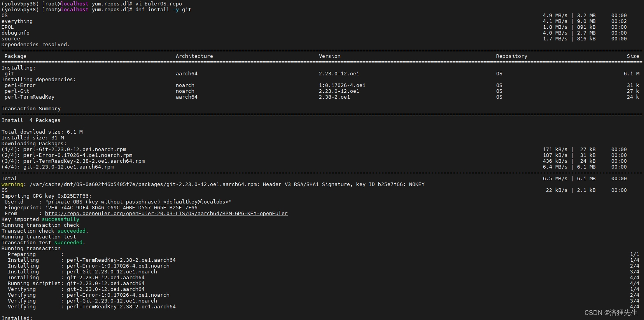This screenshot has height=320, width=644.
Task: Click the Userid 'private OBS' key text
Action: pos(138,202)
